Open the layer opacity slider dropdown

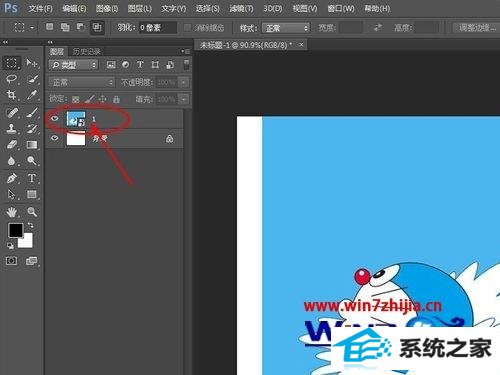[184, 82]
